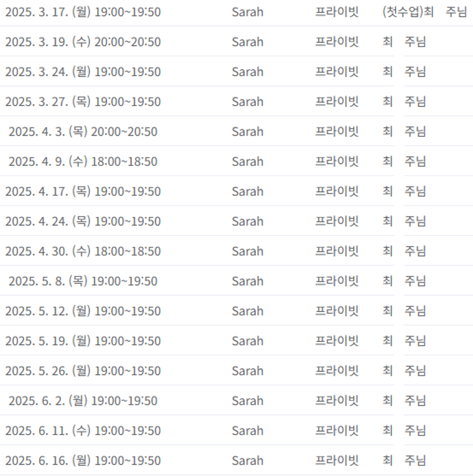
Task: Click Sarah in the 2025. 4. 30. row
Action: coord(248,251)
